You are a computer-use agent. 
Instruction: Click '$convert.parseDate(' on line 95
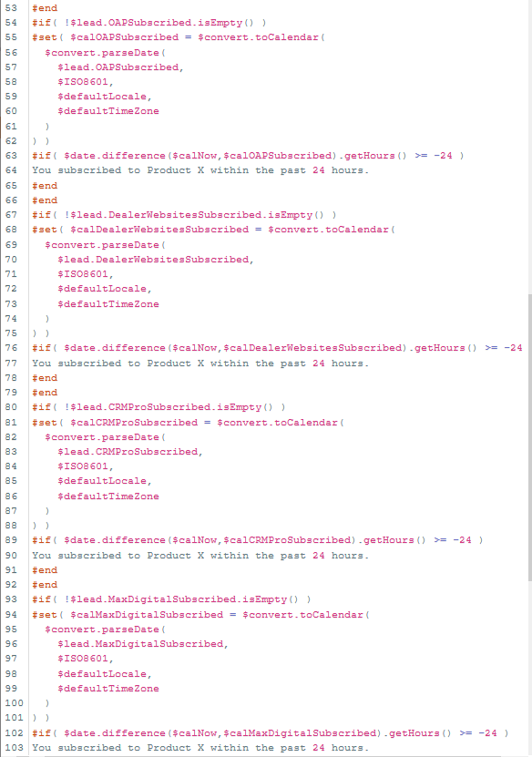106,629
